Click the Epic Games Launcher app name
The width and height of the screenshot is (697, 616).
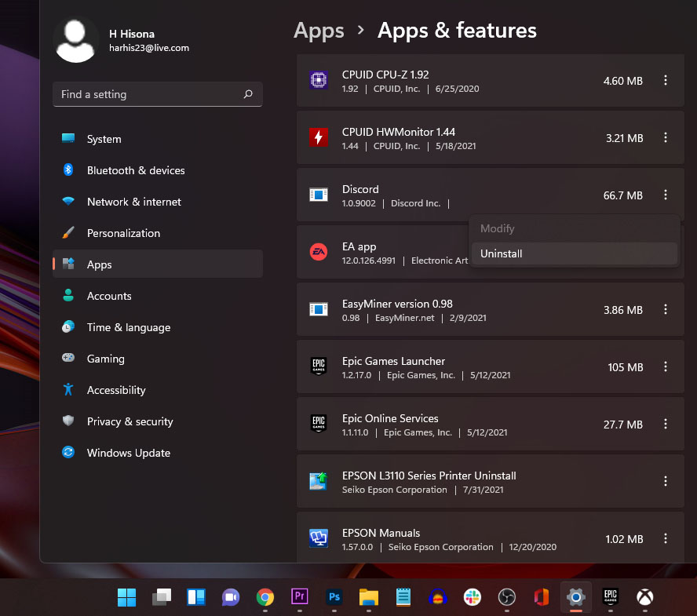[x=393, y=361]
